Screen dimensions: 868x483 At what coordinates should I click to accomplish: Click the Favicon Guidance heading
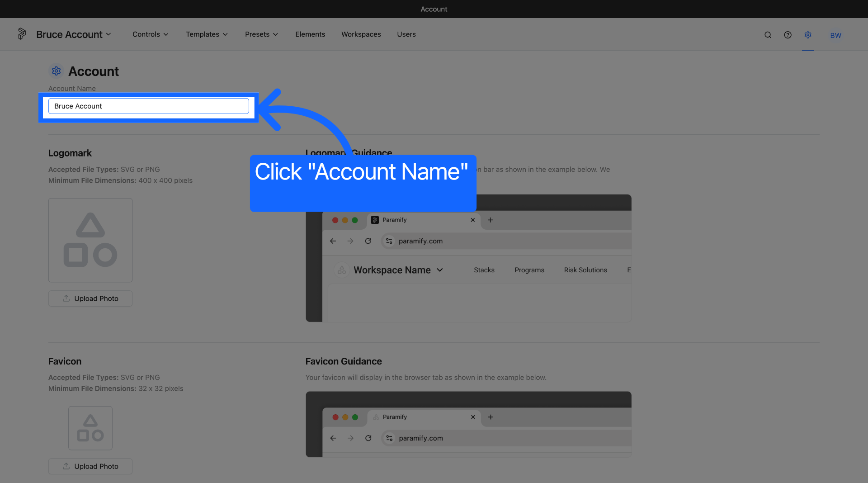[344, 361]
